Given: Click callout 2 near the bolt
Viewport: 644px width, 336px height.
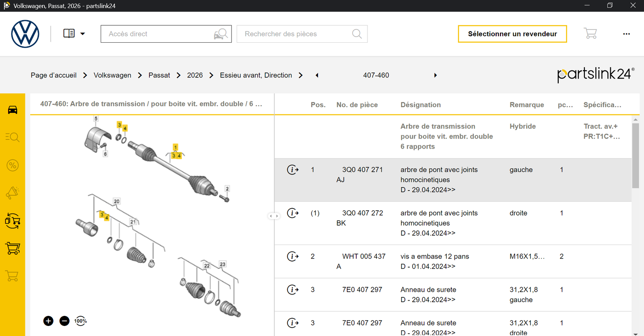Looking at the screenshot, I should (x=227, y=189).
